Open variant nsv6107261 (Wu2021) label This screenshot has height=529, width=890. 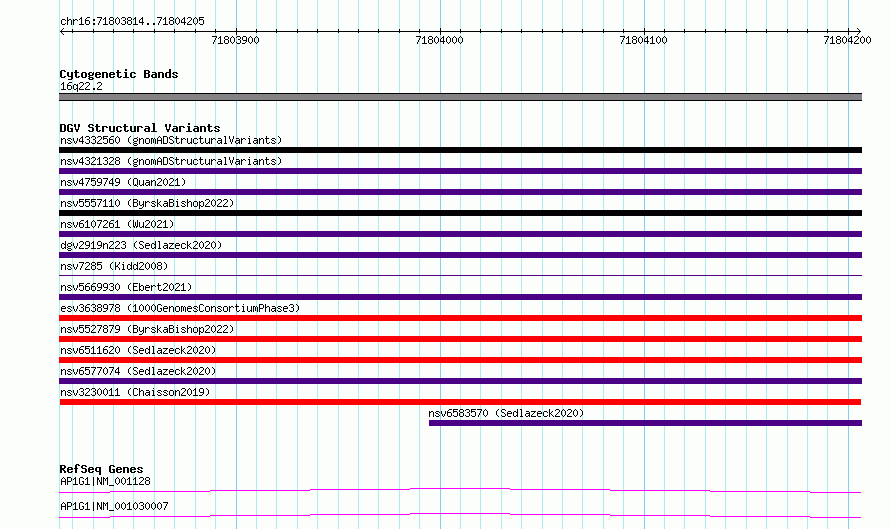click(x=117, y=224)
